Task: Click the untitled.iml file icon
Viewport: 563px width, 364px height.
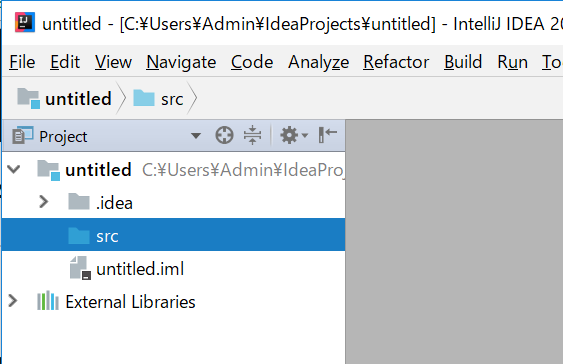Action: 80,268
